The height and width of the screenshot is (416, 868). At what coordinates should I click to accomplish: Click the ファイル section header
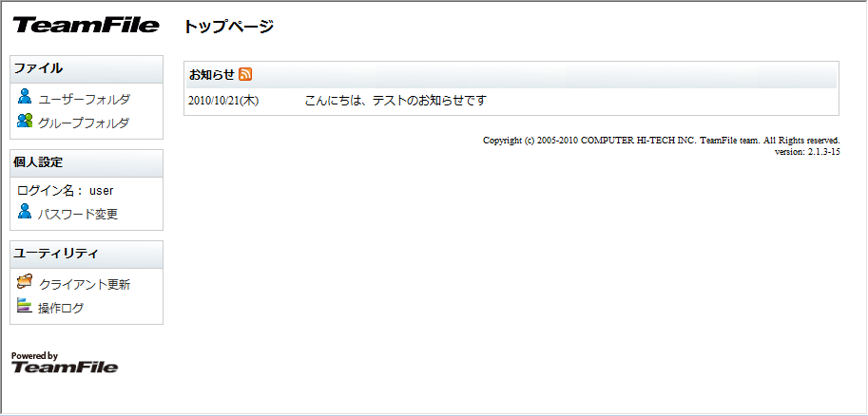coord(39,68)
